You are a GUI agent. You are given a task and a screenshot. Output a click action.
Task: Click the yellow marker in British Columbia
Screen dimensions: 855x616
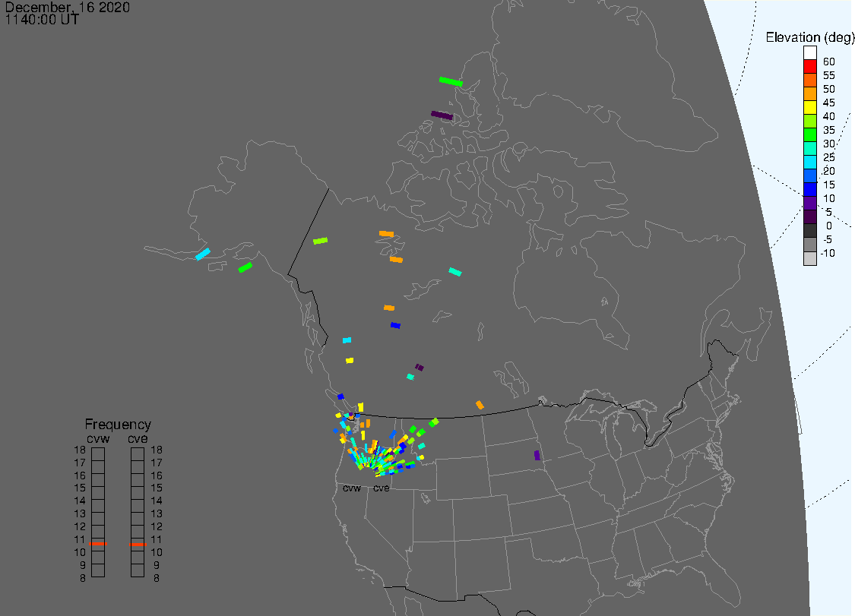click(350, 360)
